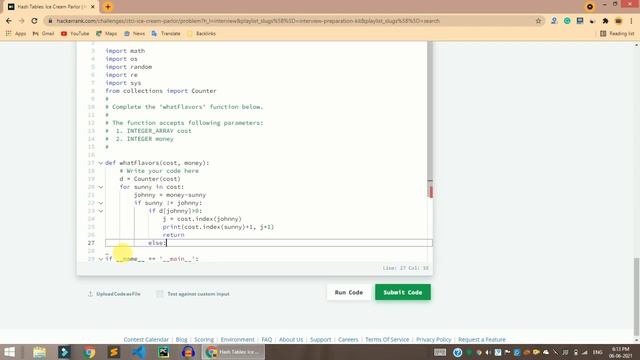Open the About Us footer link
Image resolution: width=640 pixels, height=360 pixels.
291,340
